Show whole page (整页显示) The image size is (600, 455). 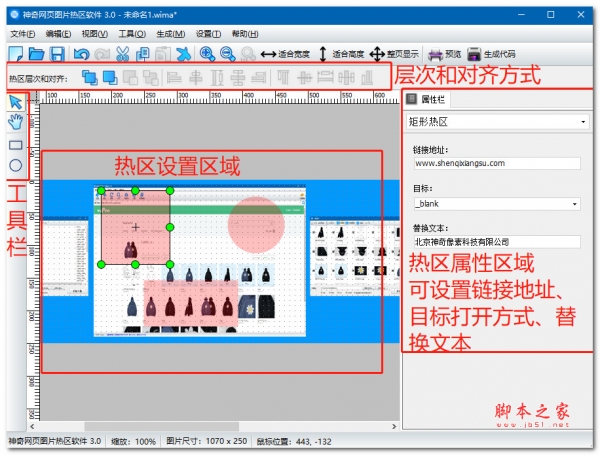pyautogui.click(x=394, y=54)
